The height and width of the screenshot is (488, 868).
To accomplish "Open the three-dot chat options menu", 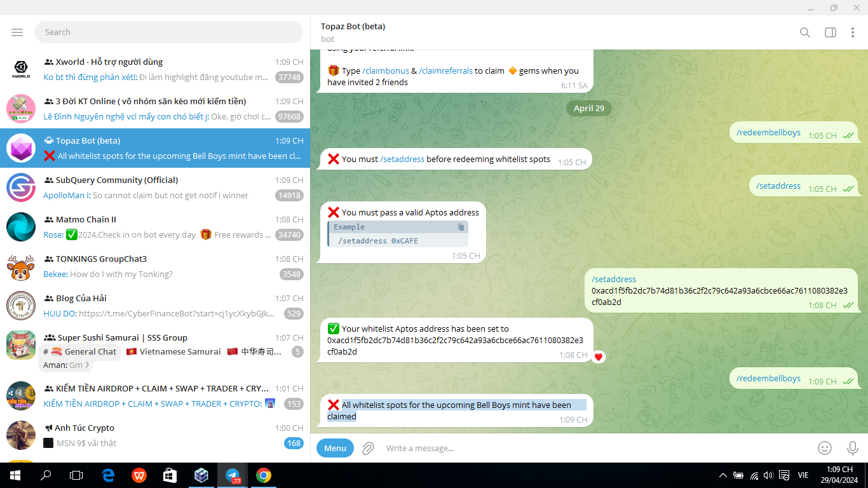I will click(x=853, y=32).
